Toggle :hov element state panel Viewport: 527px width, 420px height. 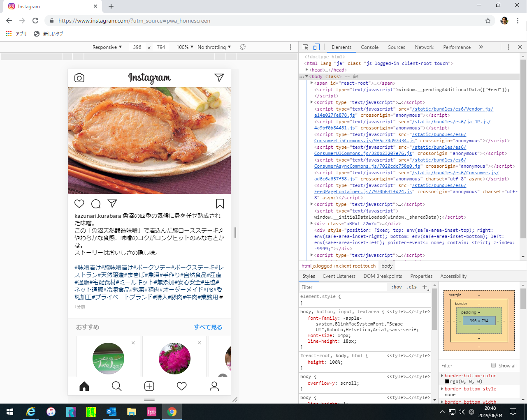click(397, 287)
